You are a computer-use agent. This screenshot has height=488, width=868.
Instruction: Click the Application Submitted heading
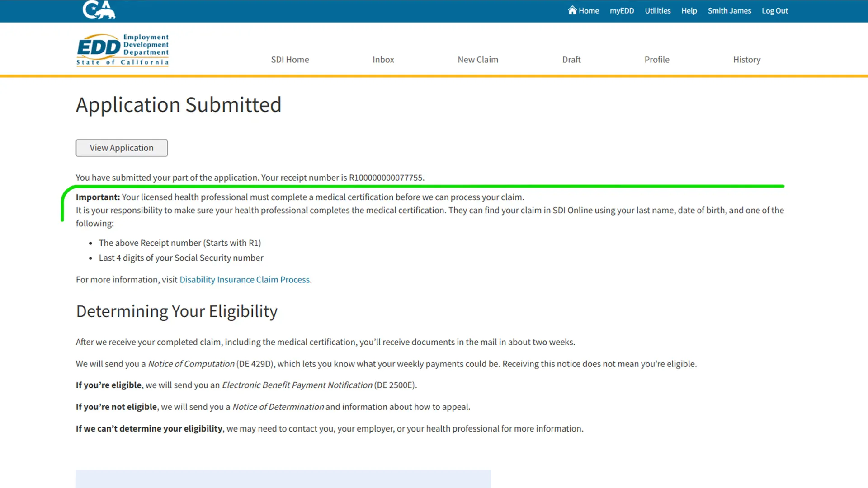pyautogui.click(x=179, y=105)
